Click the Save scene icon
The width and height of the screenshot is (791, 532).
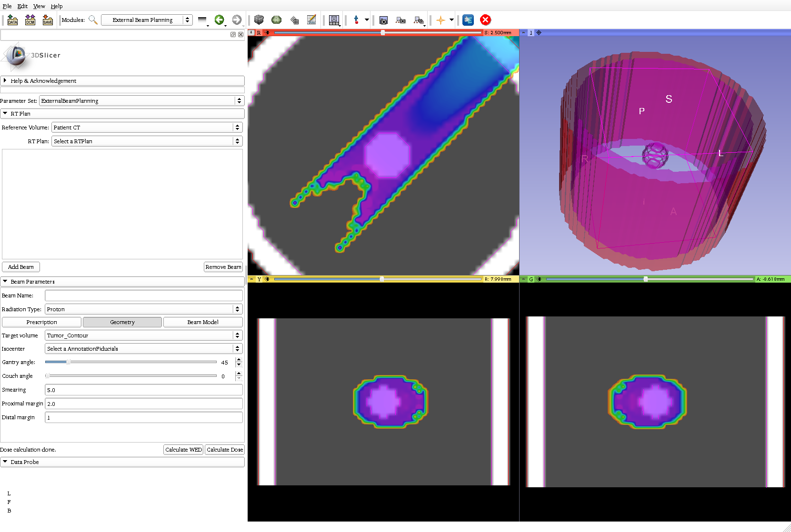click(x=48, y=20)
